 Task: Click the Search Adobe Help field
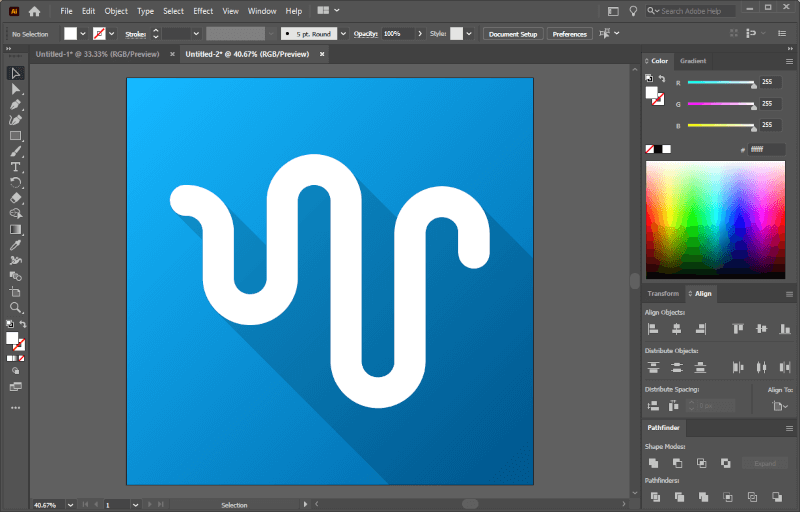[x=691, y=11]
